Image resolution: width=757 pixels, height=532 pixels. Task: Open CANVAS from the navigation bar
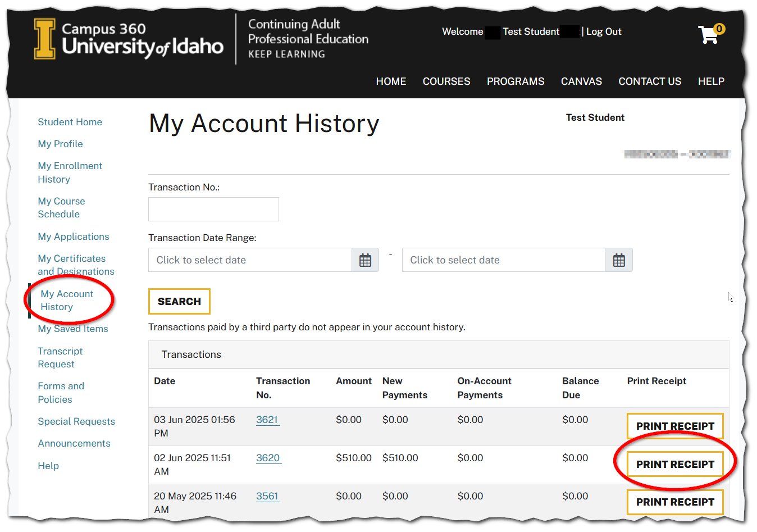coord(581,81)
